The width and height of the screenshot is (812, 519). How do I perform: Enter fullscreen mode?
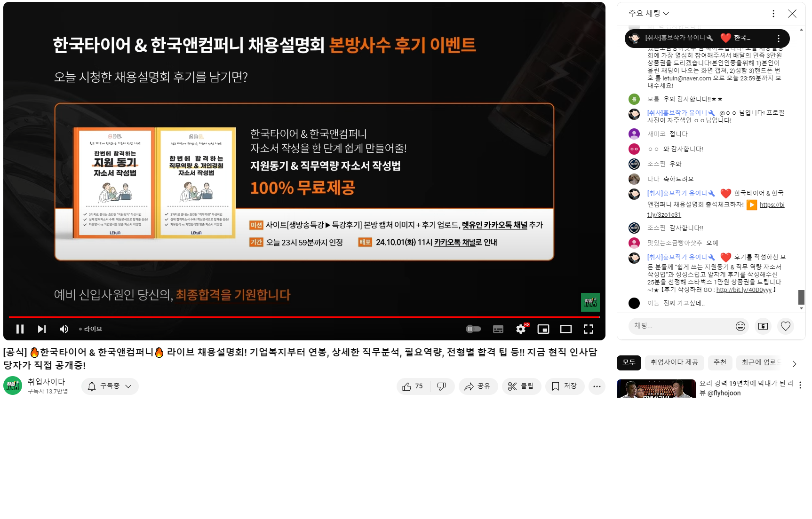[589, 329]
